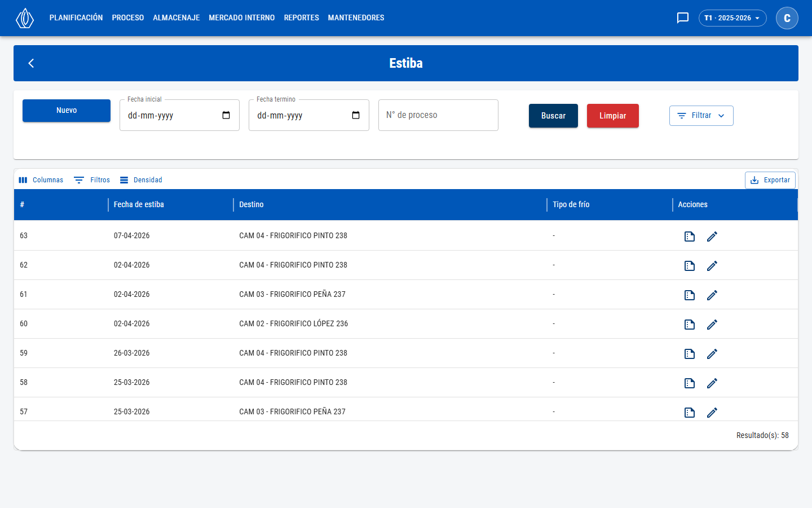Open the PROCESO menu
Viewport: 812px width, 508px height.
[128, 18]
